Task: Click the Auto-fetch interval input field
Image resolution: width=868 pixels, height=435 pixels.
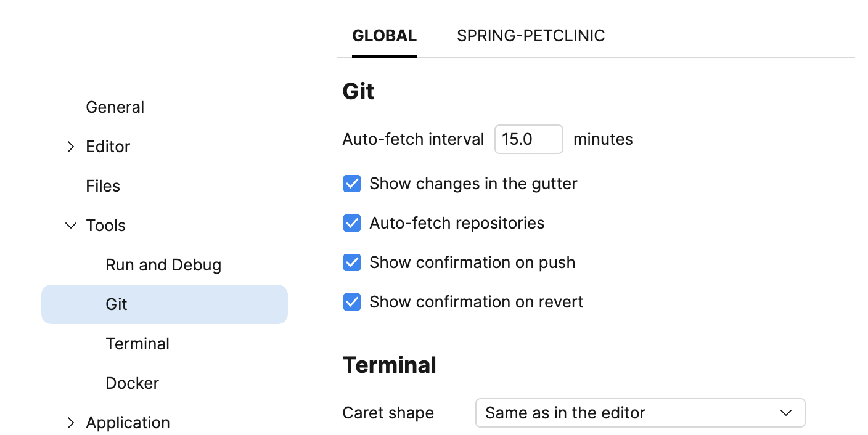Action: tap(528, 139)
